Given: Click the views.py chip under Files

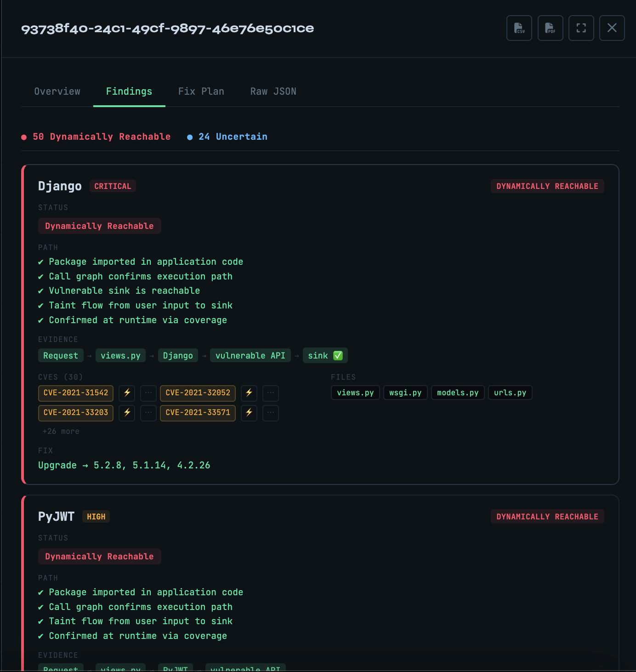Looking at the screenshot, I should click(355, 393).
